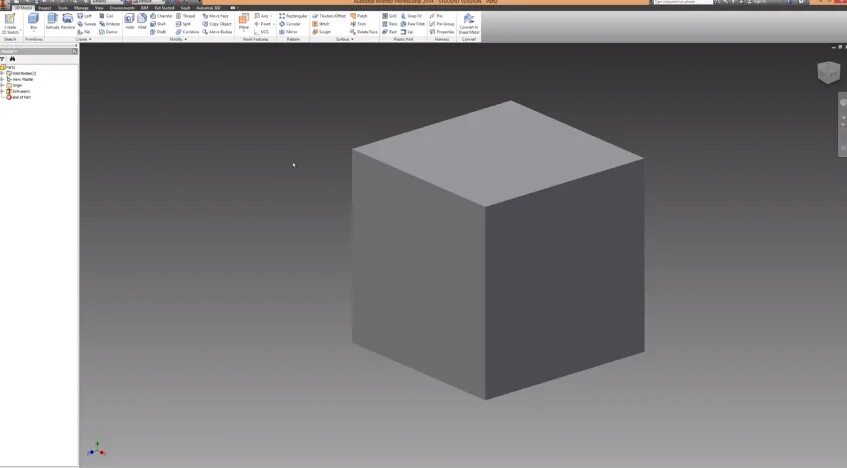Activate the Fillet tool
The width and height of the screenshot is (847, 468).
pos(142,22)
